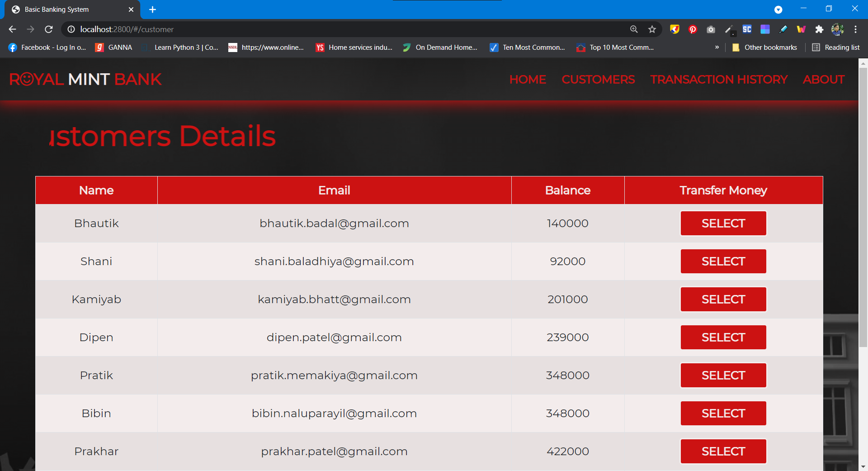Open the screenshot camera extension
The image size is (868, 471).
710,29
